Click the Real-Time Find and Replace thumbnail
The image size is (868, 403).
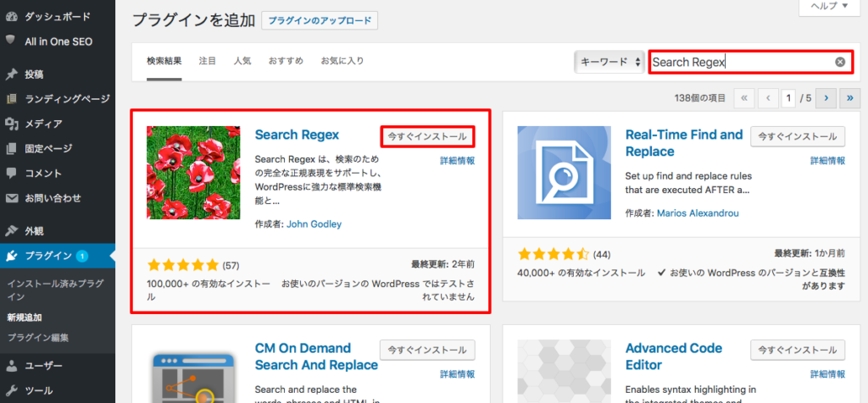pos(564,173)
